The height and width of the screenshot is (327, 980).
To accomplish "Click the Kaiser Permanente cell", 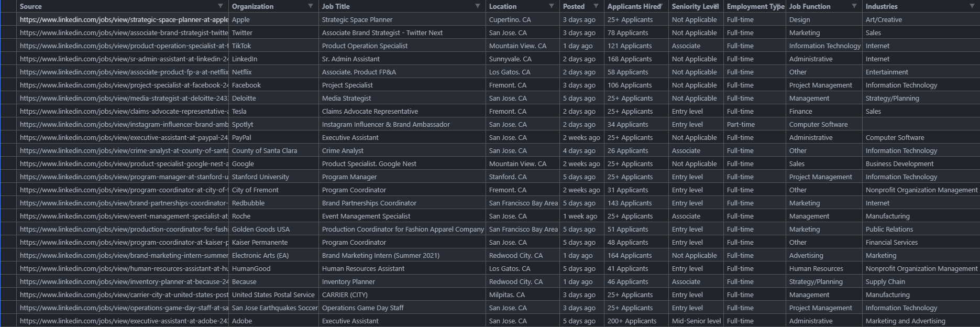I will click(x=274, y=242).
